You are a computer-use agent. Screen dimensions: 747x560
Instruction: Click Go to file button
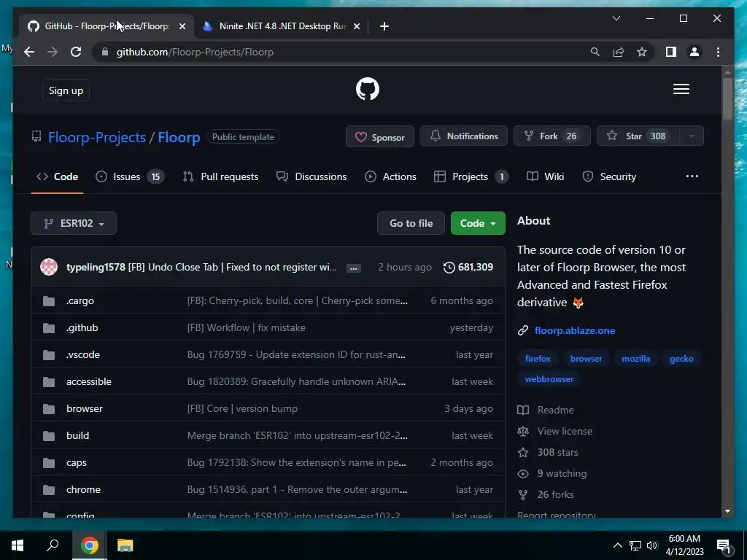411,223
